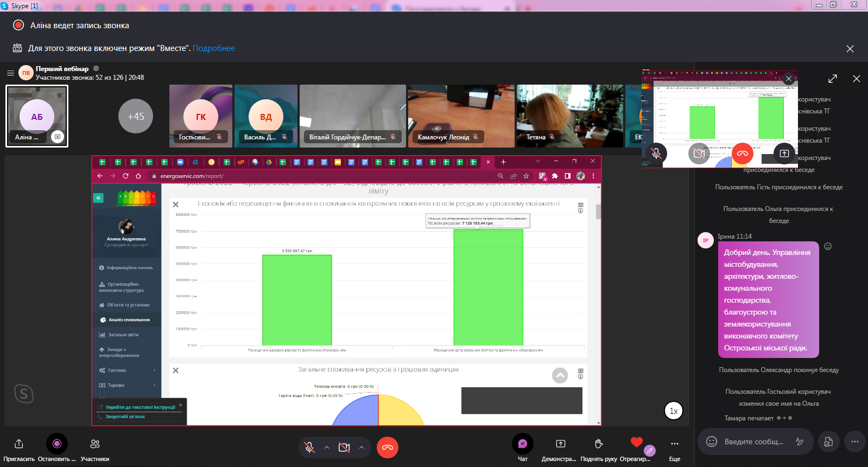Open Перейти до текстової інструкції link

(140, 407)
